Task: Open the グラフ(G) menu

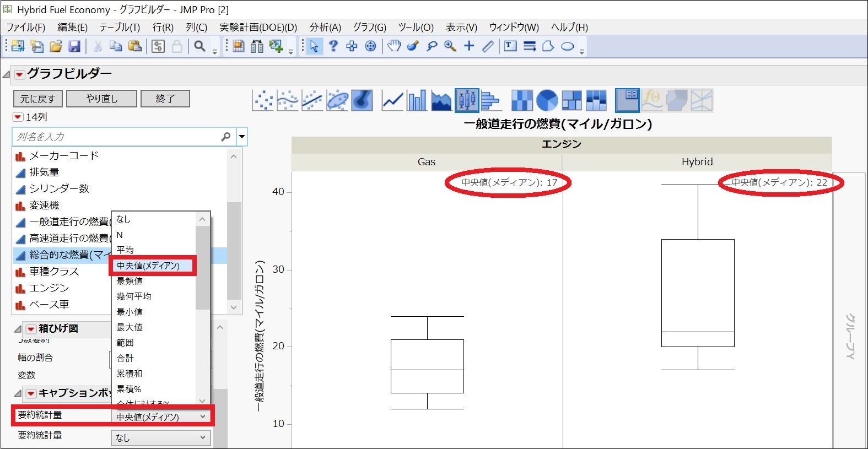Action: (370, 27)
